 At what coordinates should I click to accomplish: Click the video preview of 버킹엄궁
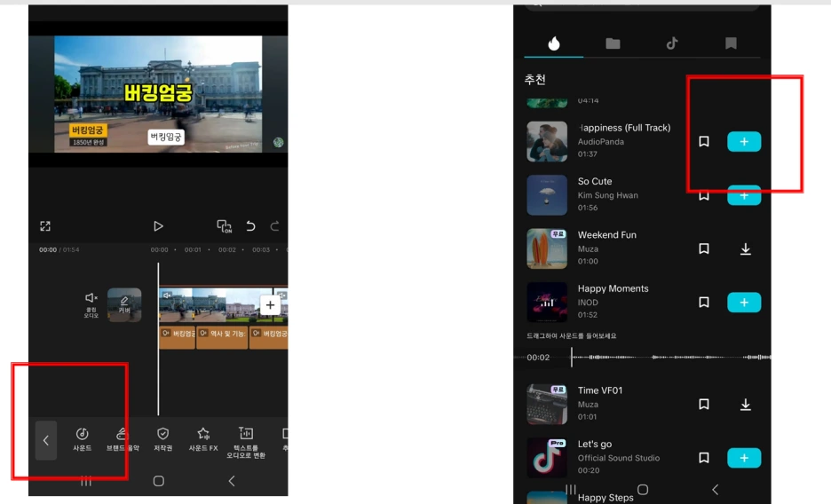pos(158,94)
